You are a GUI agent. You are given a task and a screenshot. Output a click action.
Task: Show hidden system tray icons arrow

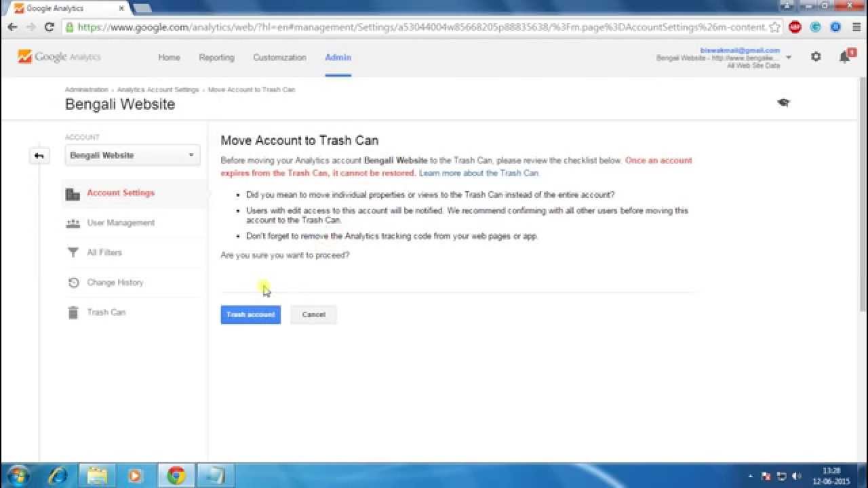[x=751, y=476]
